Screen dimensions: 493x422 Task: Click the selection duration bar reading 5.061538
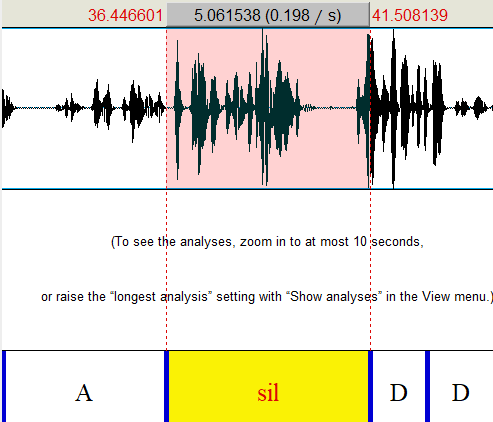point(268,15)
